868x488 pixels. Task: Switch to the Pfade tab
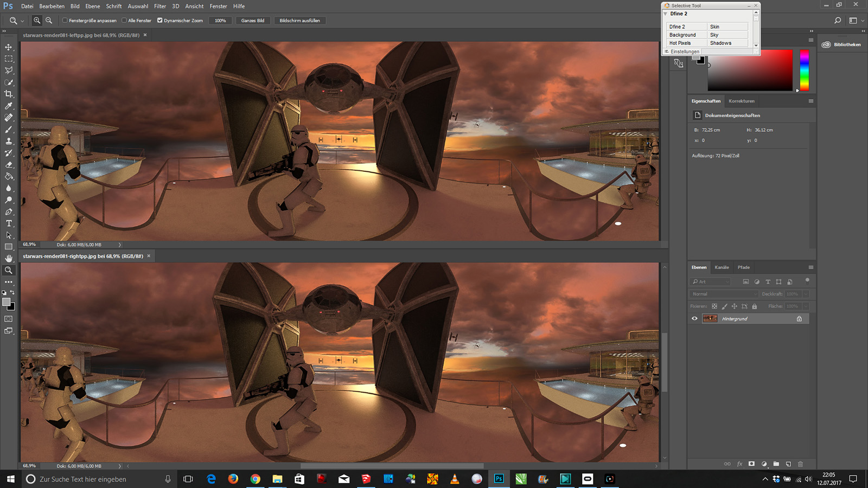[744, 267]
